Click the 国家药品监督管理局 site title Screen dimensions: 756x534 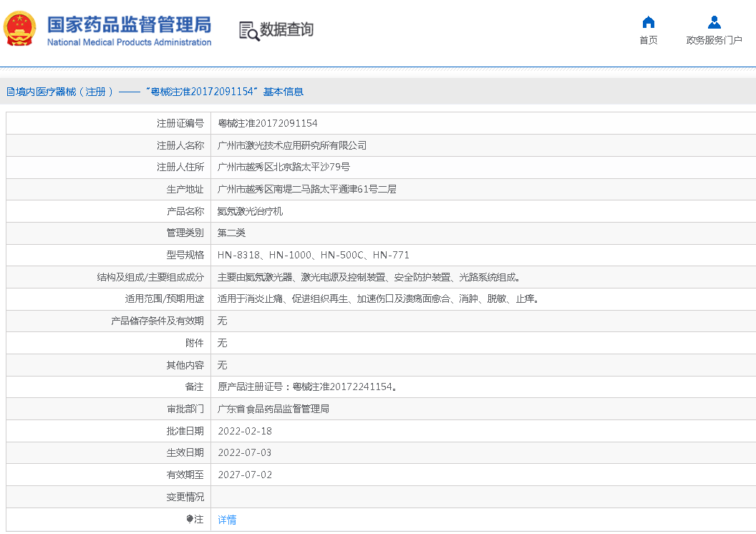[x=129, y=24]
